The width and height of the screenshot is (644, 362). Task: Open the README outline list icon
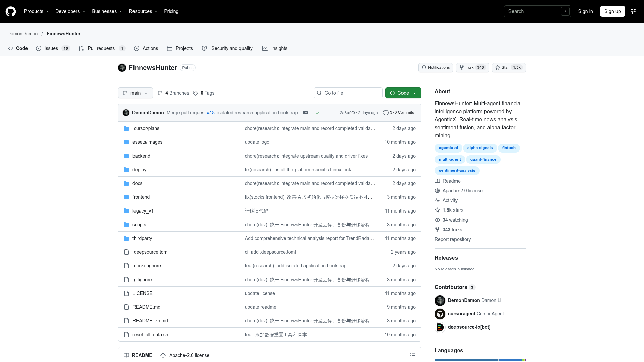point(413,355)
